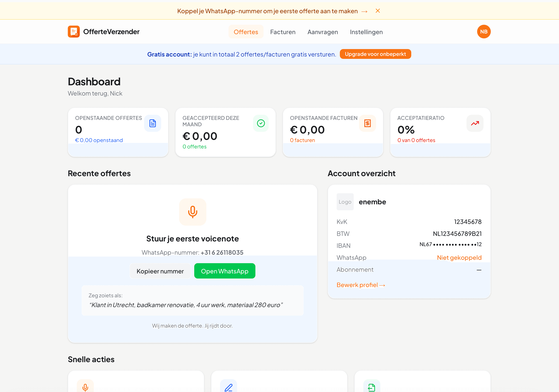The height and width of the screenshot is (392, 559).
Task: Click the large microphone voicenote icon
Action: (x=193, y=212)
